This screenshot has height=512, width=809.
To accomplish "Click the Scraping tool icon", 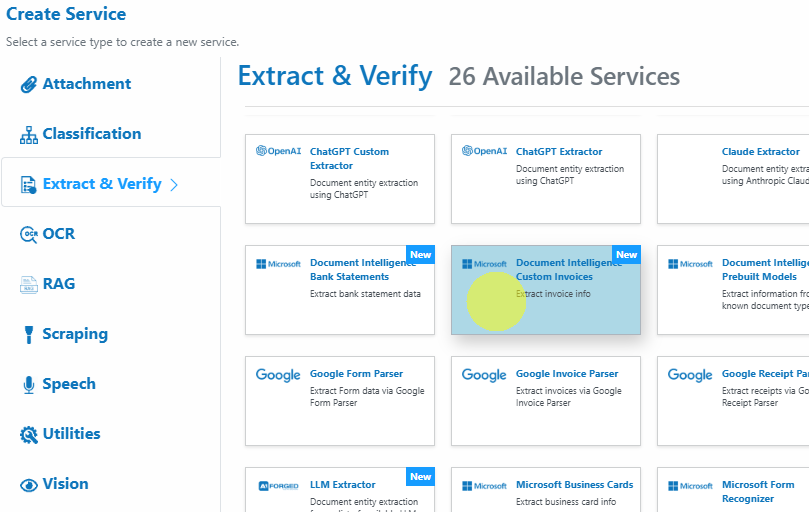I will [29, 334].
